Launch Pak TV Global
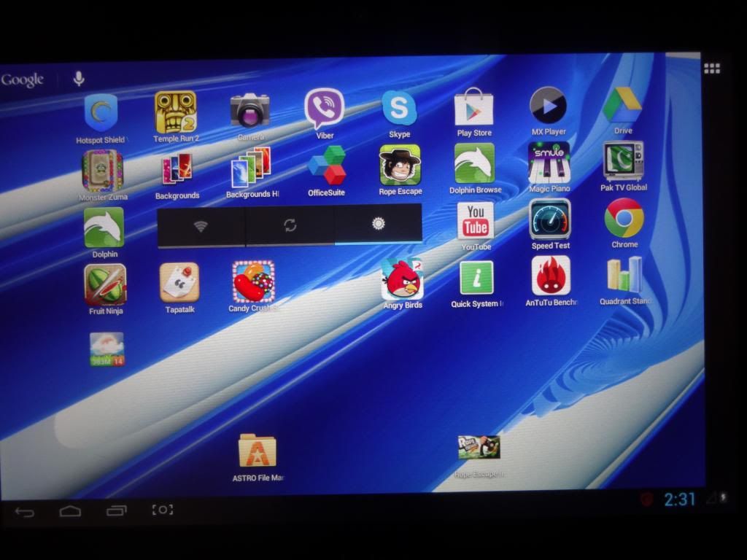 tap(623, 161)
